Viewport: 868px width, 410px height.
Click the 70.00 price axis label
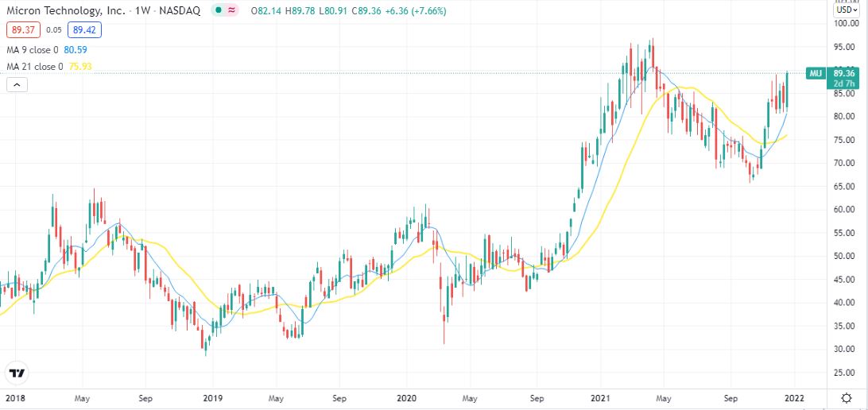tap(845, 163)
